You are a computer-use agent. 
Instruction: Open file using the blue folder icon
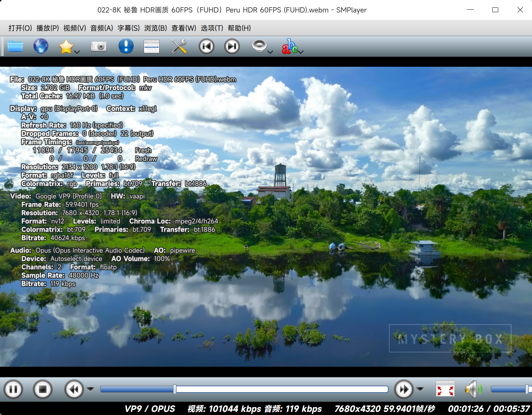(15, 46)
